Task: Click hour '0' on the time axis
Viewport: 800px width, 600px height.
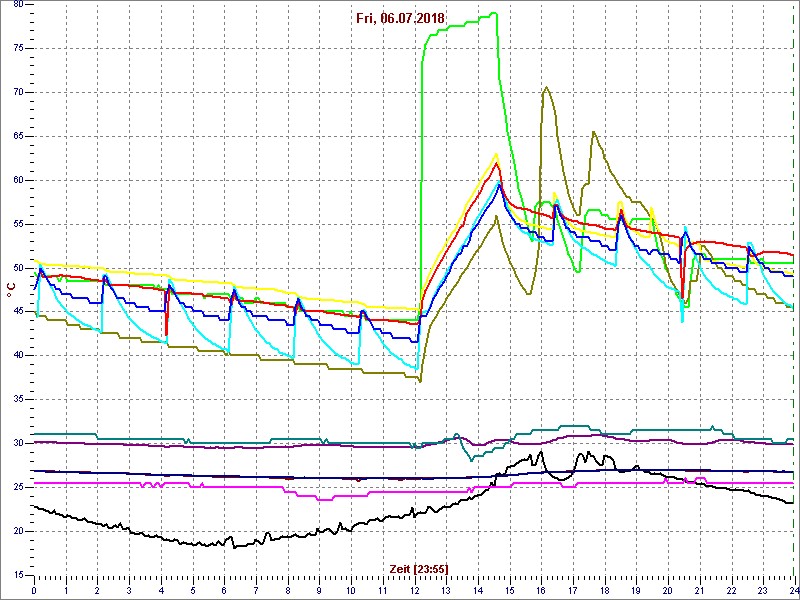Action: point(34,590)
